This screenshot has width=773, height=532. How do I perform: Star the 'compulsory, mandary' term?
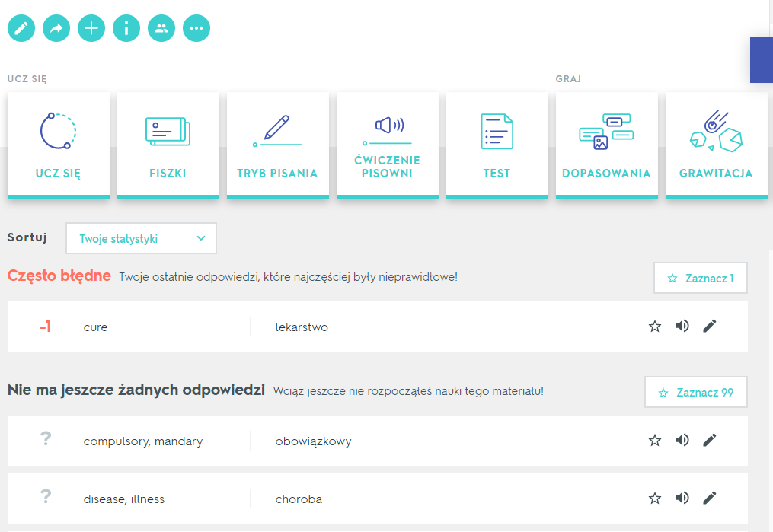(655, 440)
